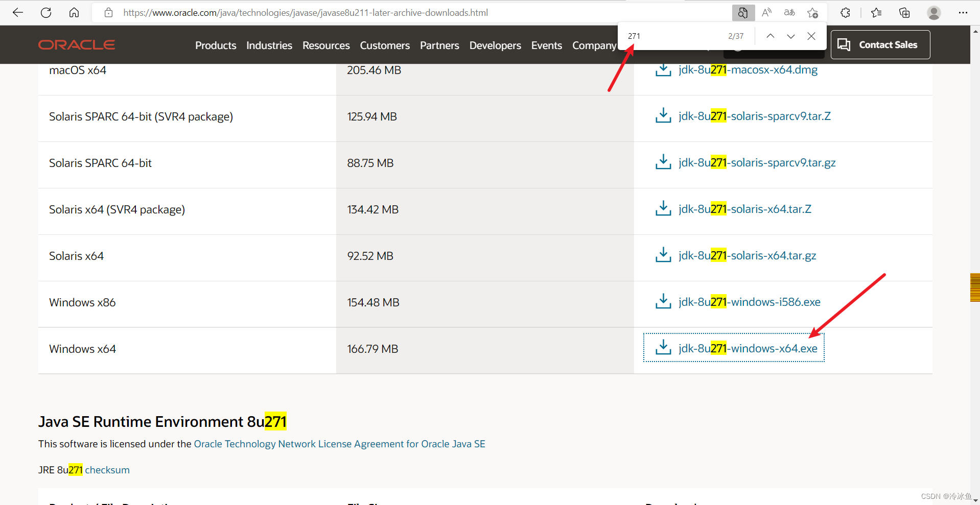This screenshot has height=505, width=980.
Task: Select the 125.94 MB file size
Action: 372,116
